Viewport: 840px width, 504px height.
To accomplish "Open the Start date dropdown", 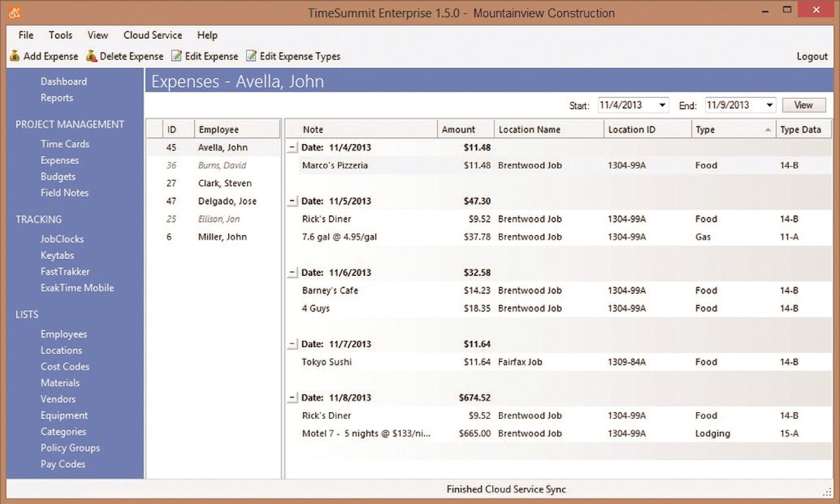I will (x=661, y=105).
